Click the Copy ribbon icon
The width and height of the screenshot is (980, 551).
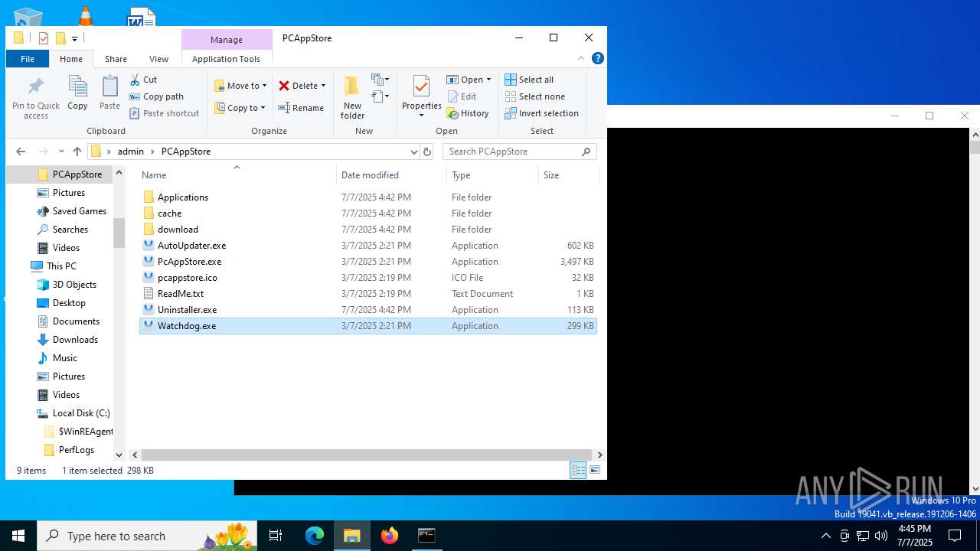click(77, 93)
